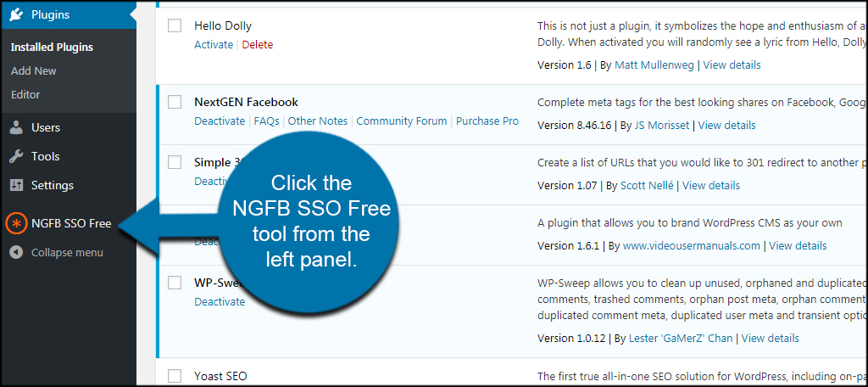View details for NextGEN Facebook
Image resolution: width=868 pixels, height=387 pixels.
(726, 126)
